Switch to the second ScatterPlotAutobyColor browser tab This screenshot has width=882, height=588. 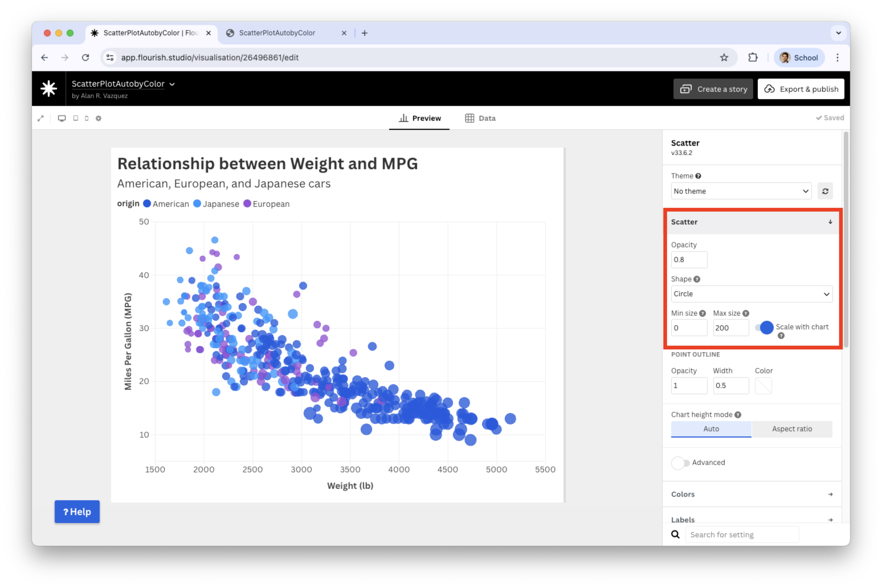click(x=277, y=33)
